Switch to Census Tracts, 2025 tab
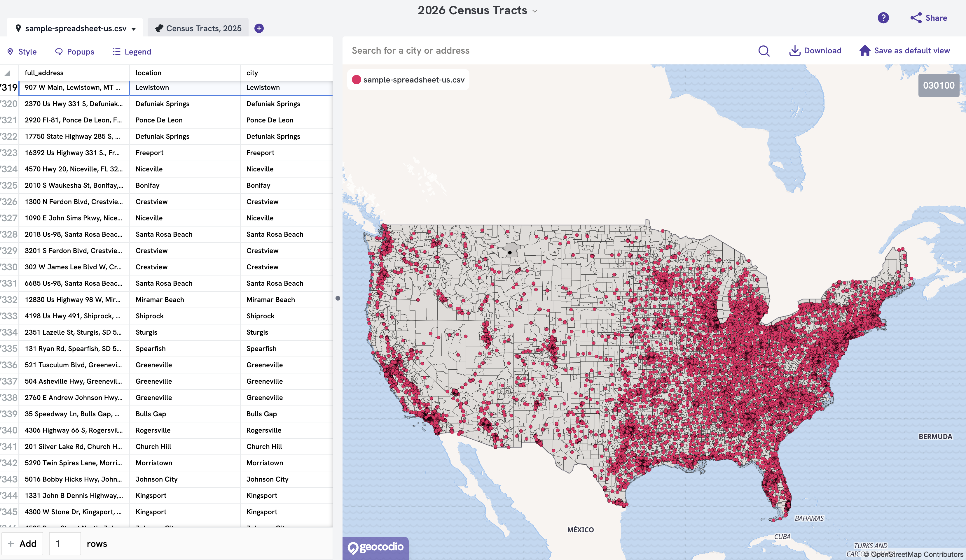Screen dimensions: 966x560 [x=198, y=28]
